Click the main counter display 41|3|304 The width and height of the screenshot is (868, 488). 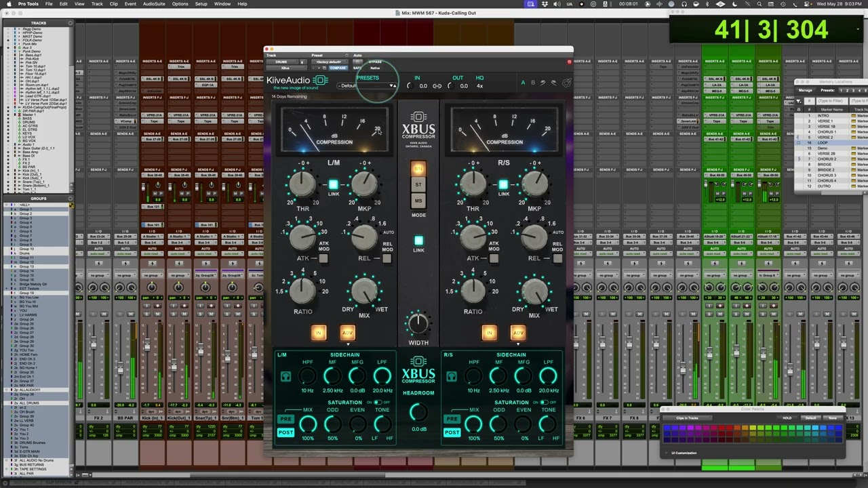[772, 30]
